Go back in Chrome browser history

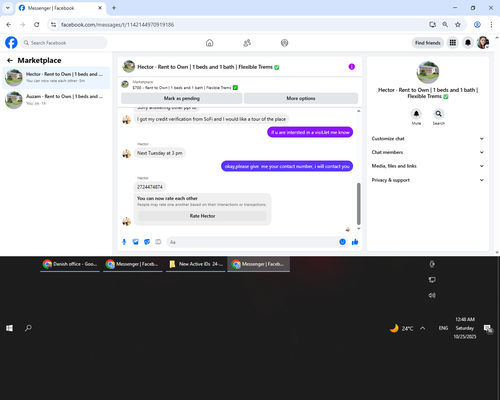tap(9, 25)
